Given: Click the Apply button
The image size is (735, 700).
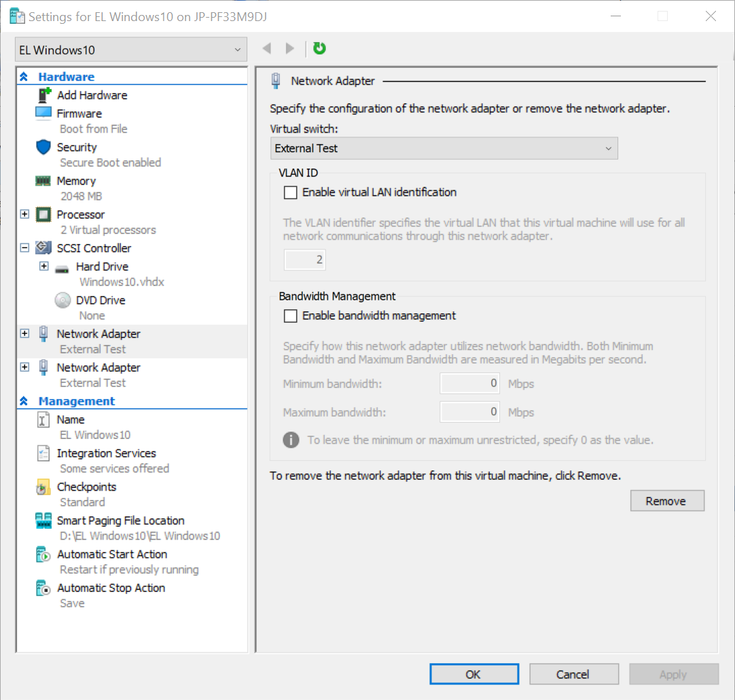Looking at the screenshot, I should click(674, 674).
